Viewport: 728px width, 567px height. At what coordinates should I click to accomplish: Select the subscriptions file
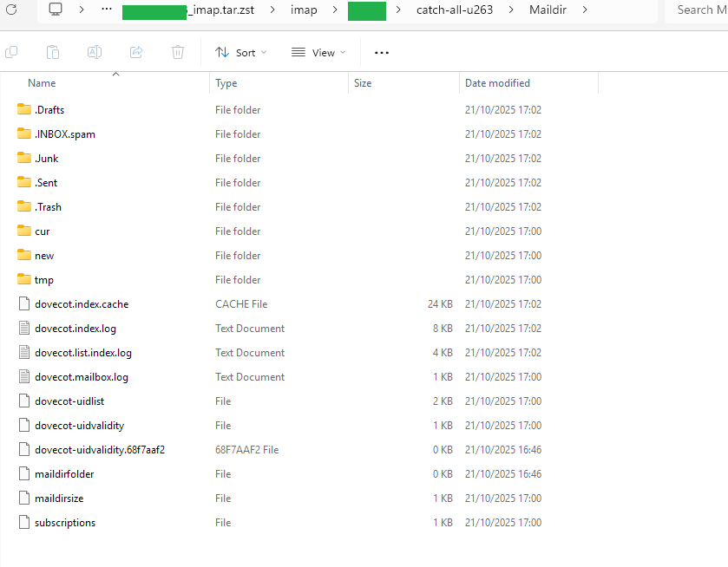click(x=65, y=523)
